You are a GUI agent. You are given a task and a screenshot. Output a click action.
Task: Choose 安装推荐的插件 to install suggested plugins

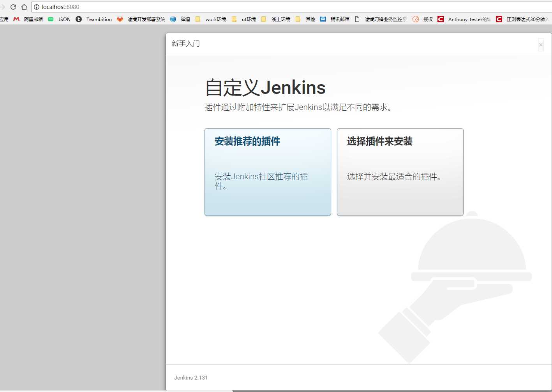[x=268, y=172]
